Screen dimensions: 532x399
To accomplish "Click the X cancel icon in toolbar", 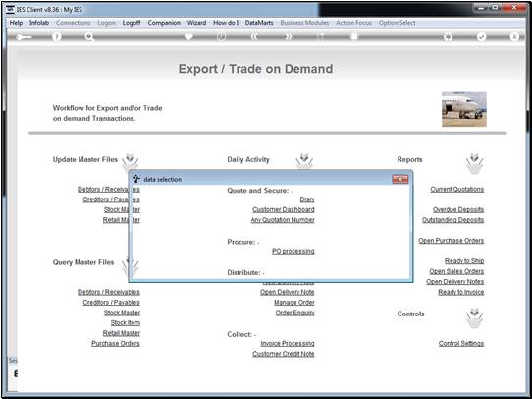I will (x=514, y=37).
